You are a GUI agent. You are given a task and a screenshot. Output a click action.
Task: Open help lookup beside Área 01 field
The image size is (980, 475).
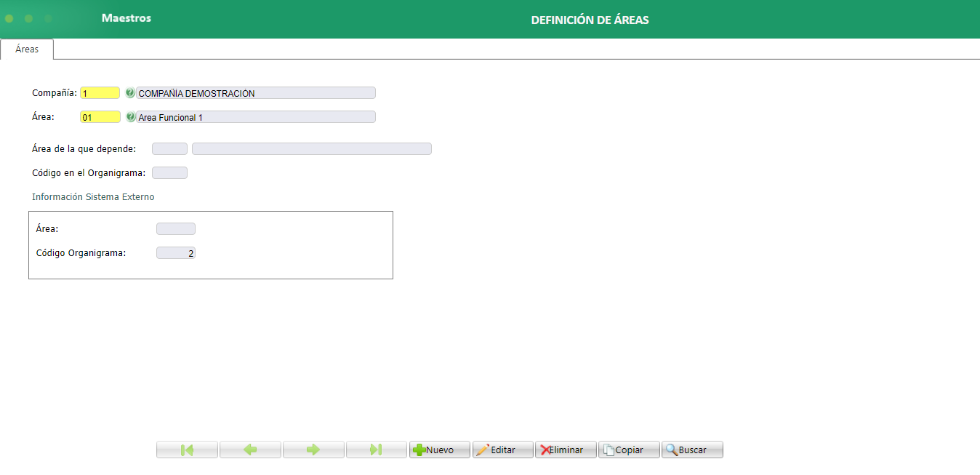(131, 116)
